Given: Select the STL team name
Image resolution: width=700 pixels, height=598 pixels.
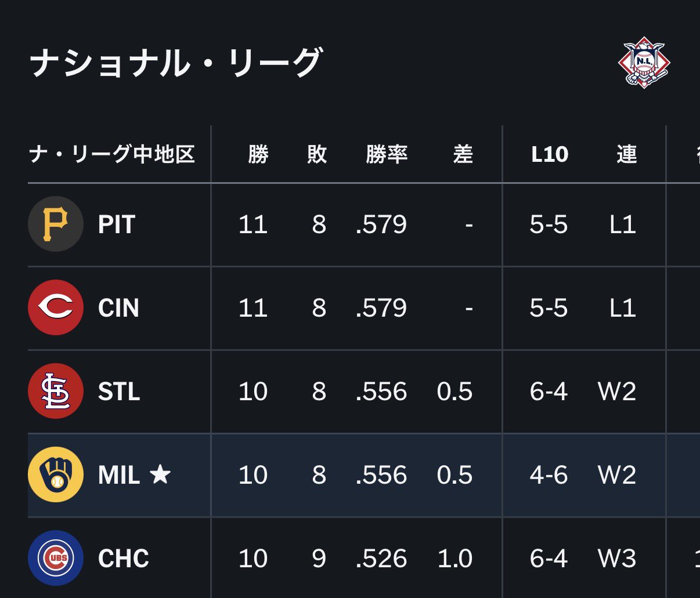Looking at the screenshot, I should pos(119,392).
